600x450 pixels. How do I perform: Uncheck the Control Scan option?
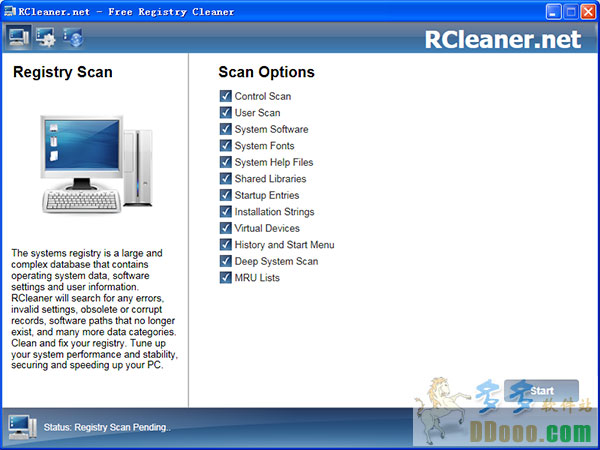[x=225, y=96]
